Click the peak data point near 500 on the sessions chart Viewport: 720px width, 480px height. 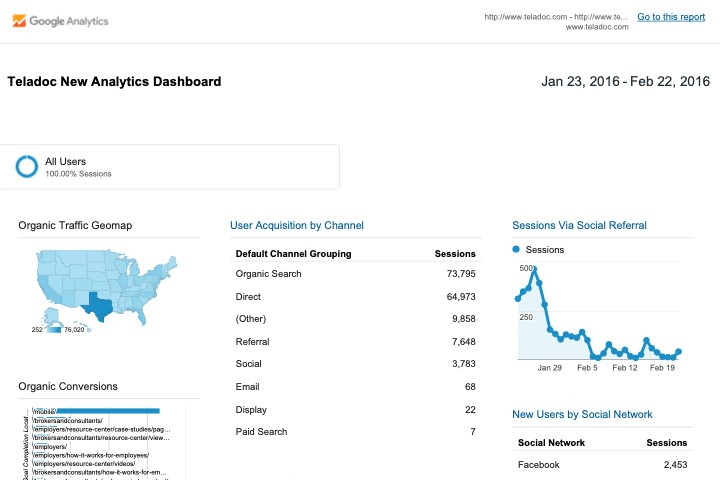click(x=534, y=269)
